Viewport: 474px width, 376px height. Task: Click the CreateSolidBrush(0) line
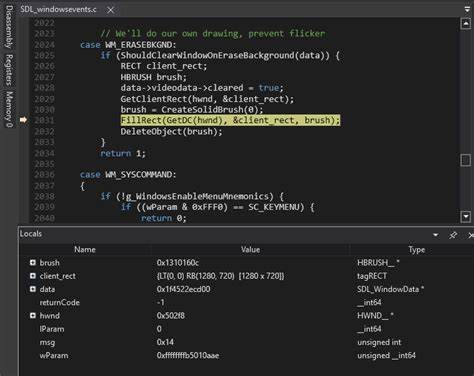192,110
